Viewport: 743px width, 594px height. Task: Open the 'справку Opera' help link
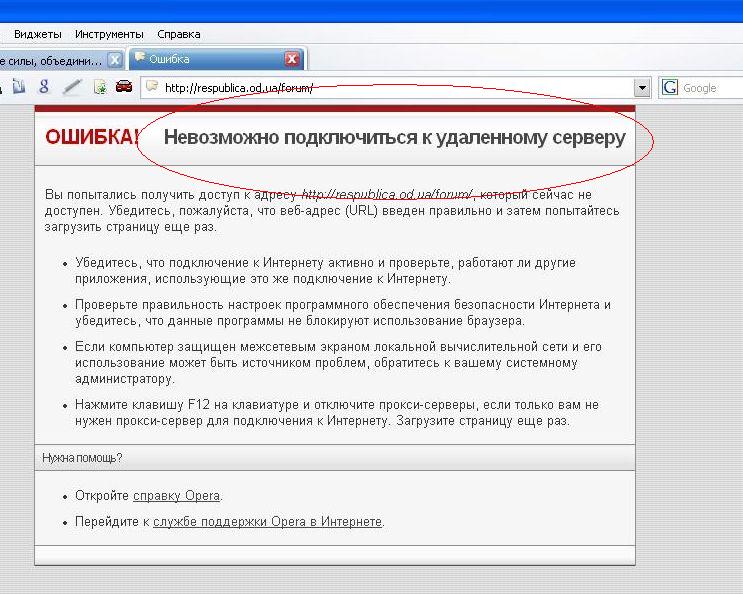176,496
